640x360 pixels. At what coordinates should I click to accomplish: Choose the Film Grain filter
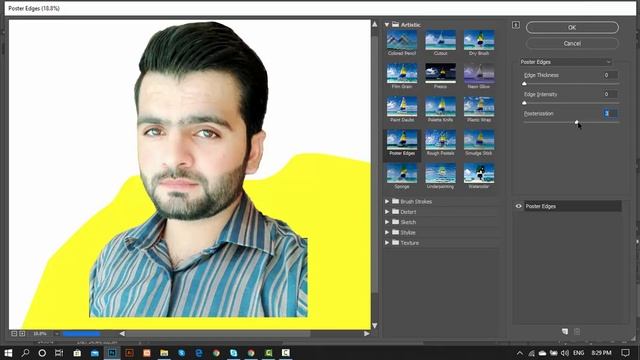click(402, 73)
